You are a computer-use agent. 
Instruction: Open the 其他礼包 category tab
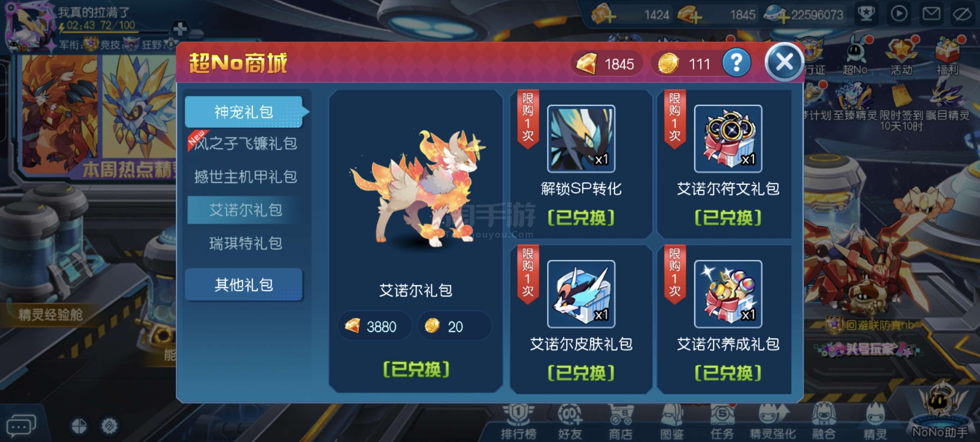[244, 285]
